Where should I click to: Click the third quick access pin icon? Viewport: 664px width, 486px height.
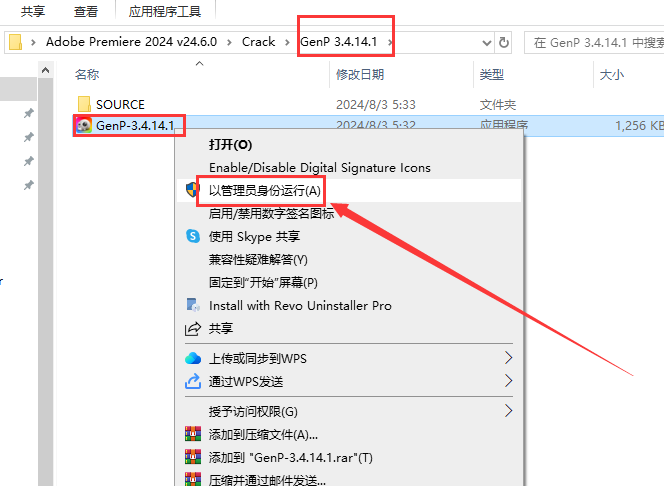pyautogui.click(x=28, y=161)
